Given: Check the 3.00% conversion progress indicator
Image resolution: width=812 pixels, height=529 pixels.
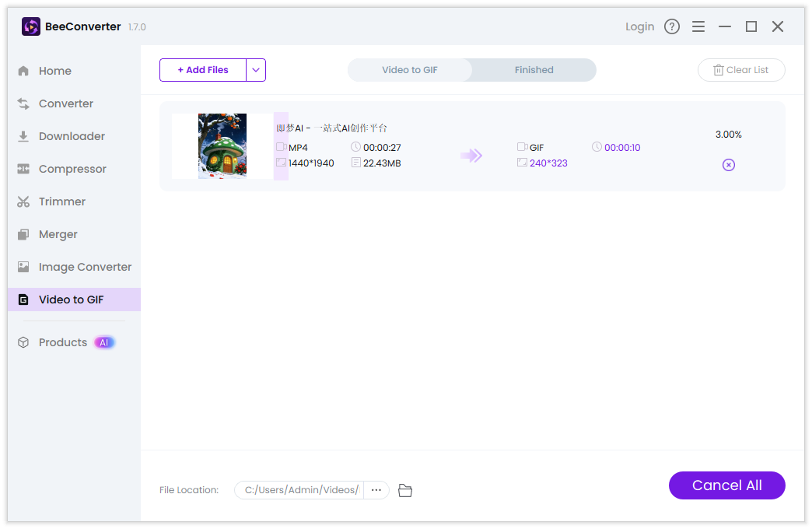Looking at the screenshot, I should (728, 134).
